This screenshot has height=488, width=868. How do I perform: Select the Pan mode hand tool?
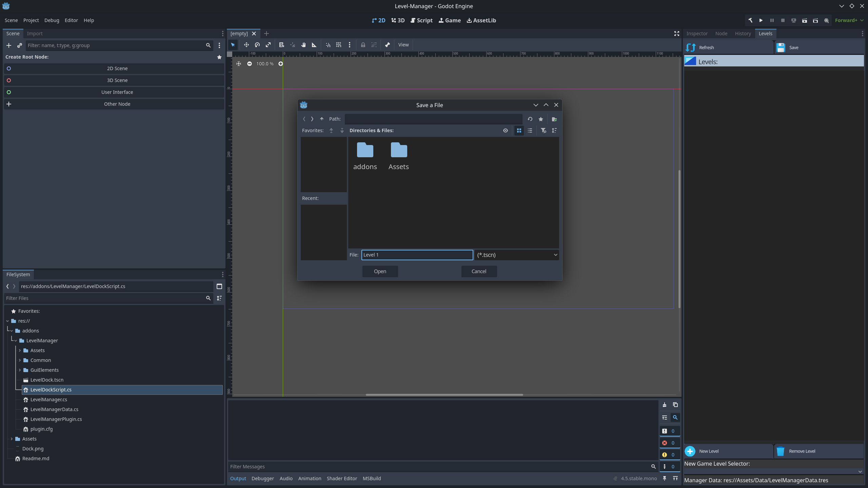click(303, 45)
